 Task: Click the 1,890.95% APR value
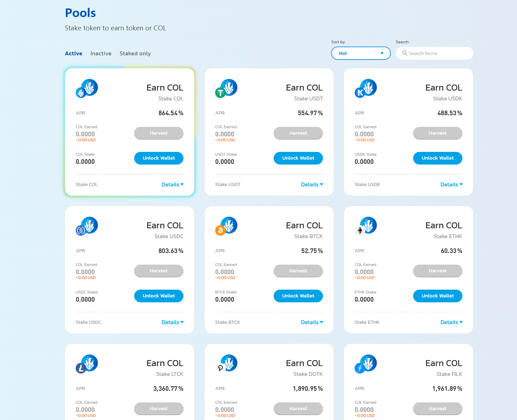tap(308, 389)
